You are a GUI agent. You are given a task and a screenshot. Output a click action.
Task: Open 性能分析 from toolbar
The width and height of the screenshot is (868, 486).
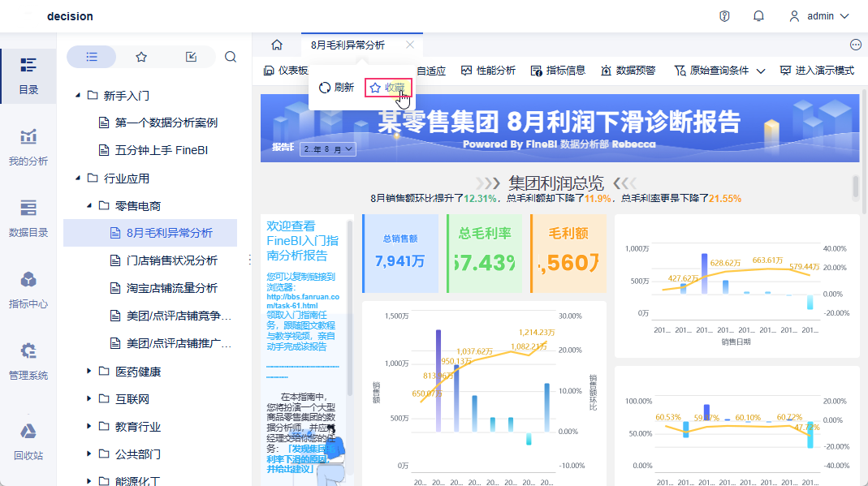[x=488, y=71]
